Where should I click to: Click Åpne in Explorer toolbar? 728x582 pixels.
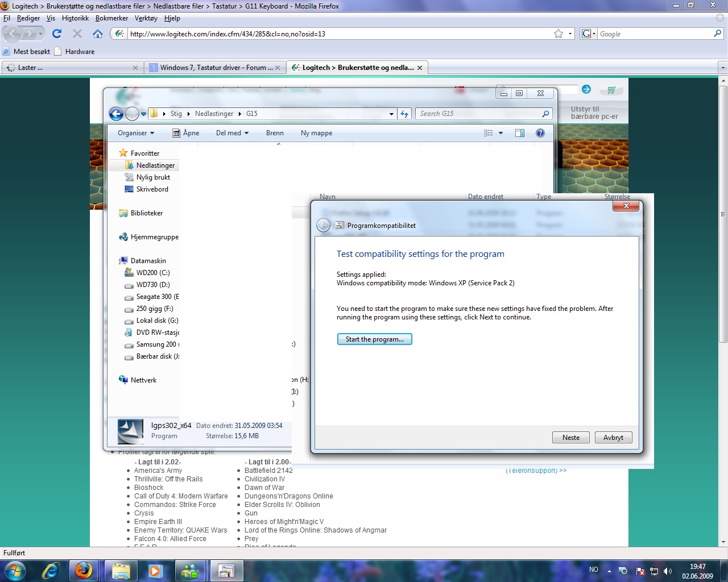click(186, 133)
